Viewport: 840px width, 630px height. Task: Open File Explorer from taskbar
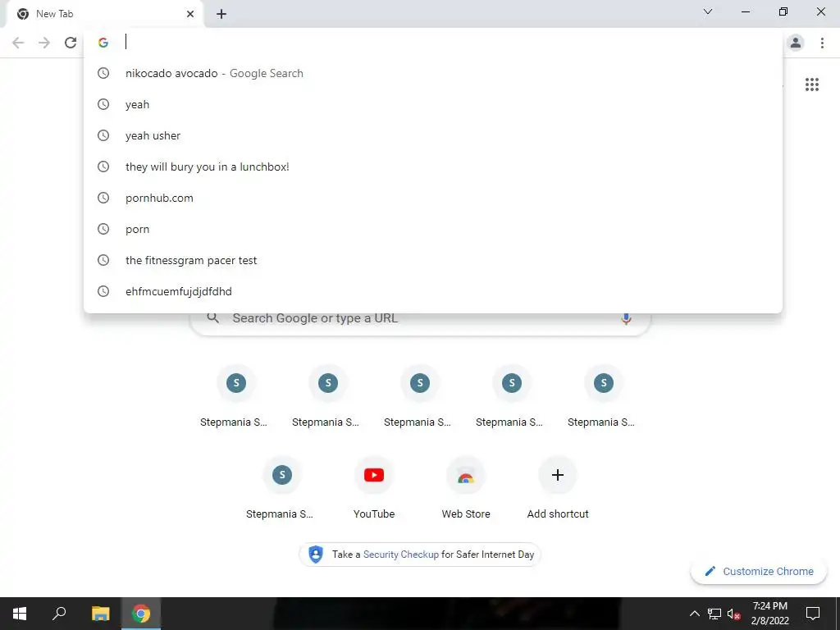click(x=100, y=614)
